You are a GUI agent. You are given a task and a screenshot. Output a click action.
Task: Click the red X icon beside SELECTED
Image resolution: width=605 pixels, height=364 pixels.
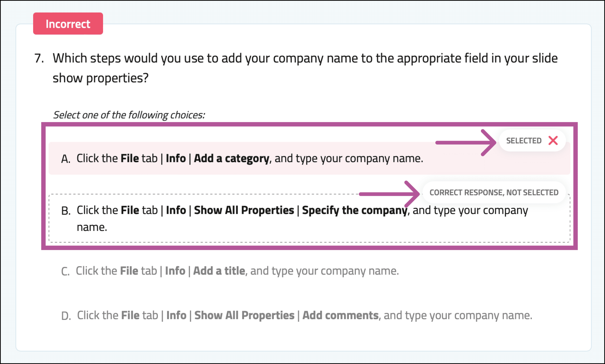pos(553,140)
